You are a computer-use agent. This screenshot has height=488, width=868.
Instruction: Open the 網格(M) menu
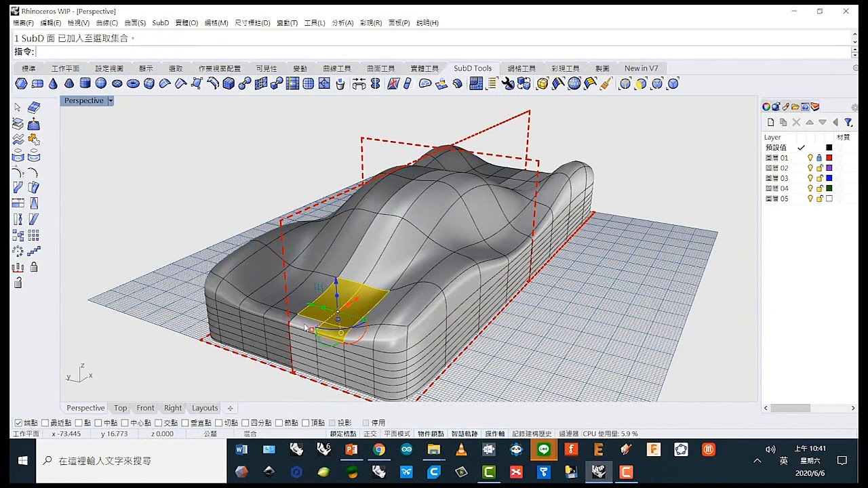[x=216, y=23]
